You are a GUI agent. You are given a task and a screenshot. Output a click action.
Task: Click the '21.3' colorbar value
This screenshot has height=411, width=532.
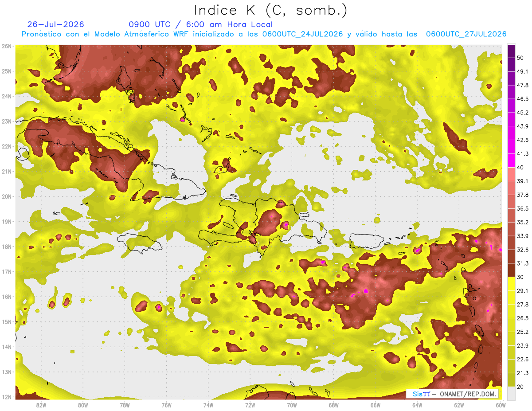[x=522, y=373]
